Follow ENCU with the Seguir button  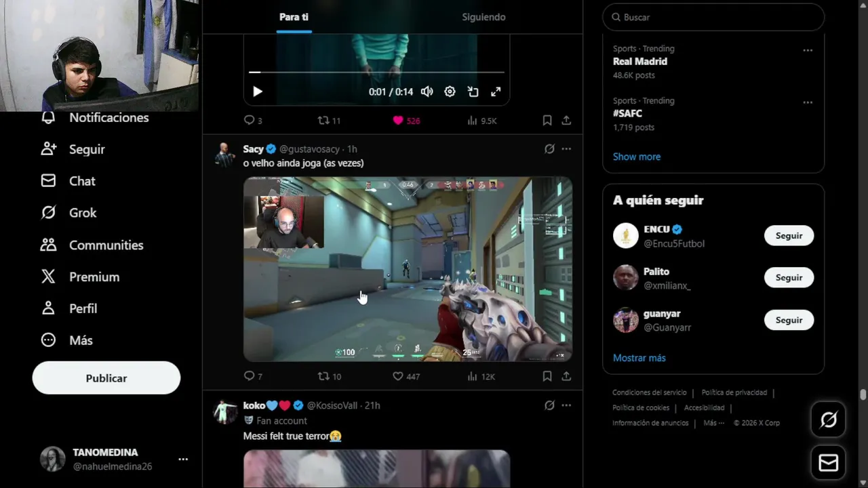tap(789, 236)
